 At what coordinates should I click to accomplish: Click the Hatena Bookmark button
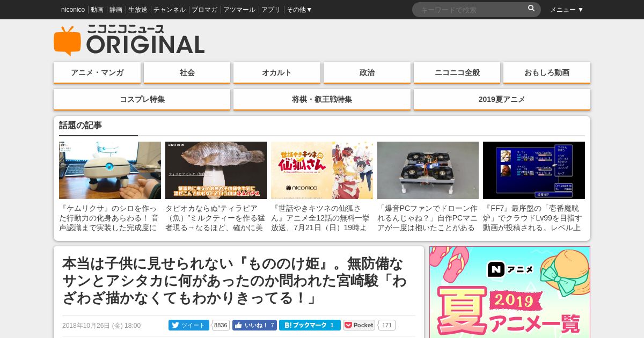(x=310, y=325)
